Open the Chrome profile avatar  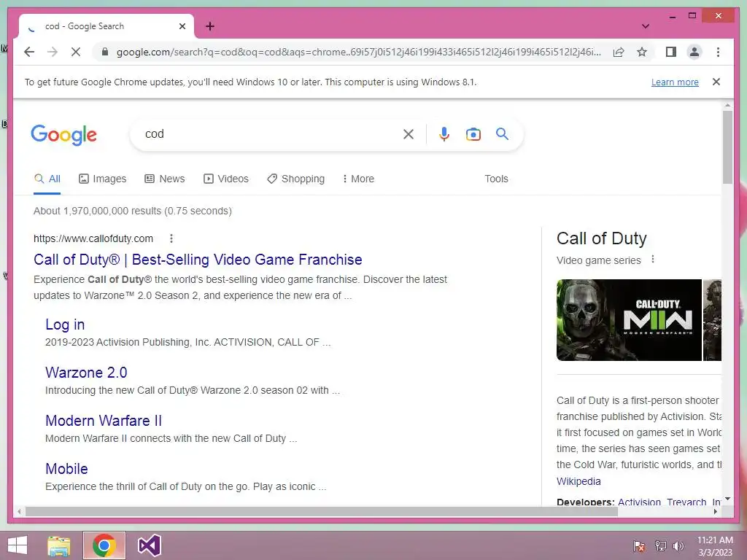point(694,52)
